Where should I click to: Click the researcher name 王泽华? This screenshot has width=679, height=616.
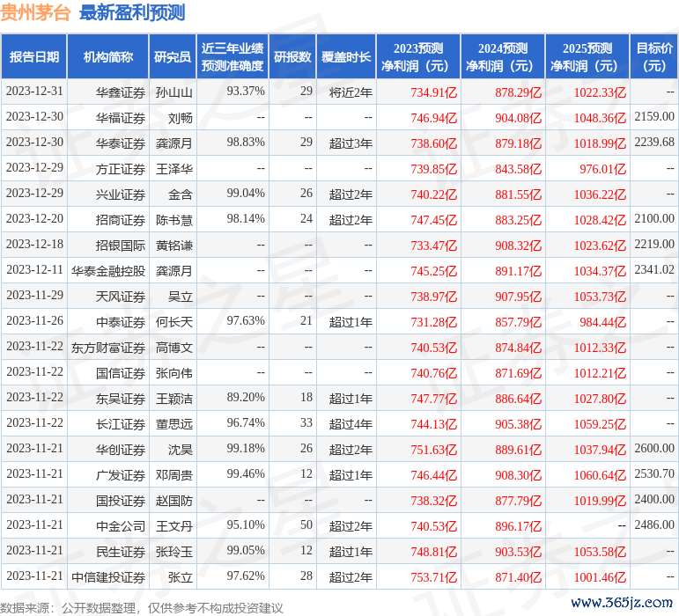pyautogui.click(x=174, y=169)
